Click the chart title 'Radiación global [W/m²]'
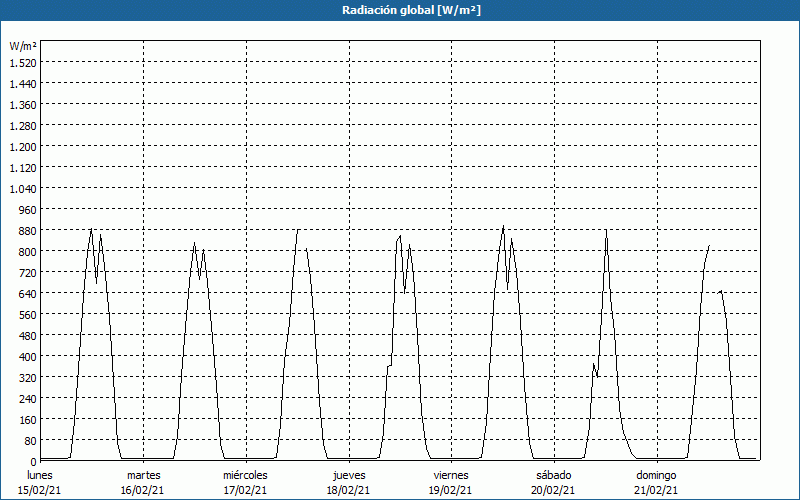800x500 pixels. (411, 10)
